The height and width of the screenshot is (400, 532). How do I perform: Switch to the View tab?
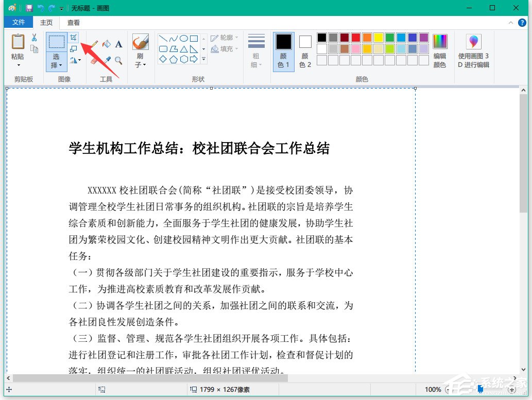click(x=73, y=23)
